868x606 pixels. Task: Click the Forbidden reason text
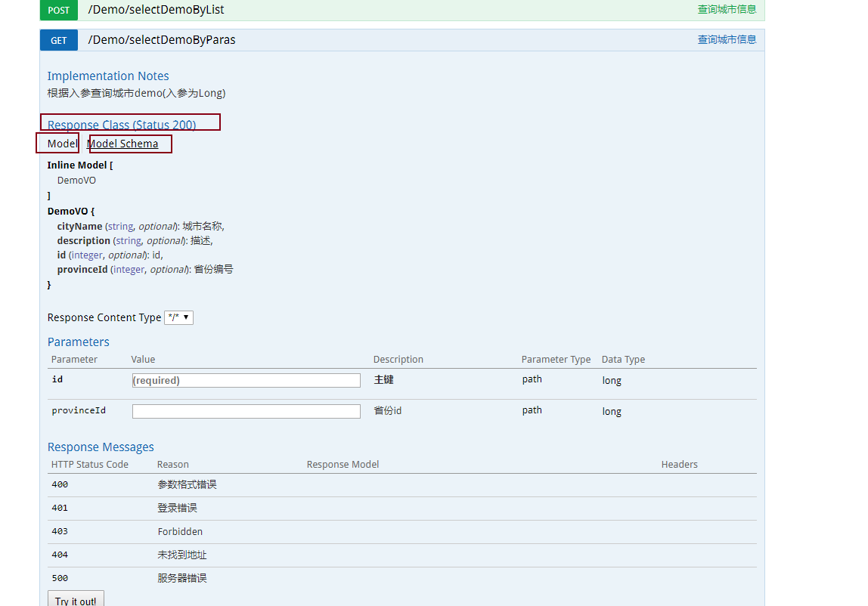[180, 531]
